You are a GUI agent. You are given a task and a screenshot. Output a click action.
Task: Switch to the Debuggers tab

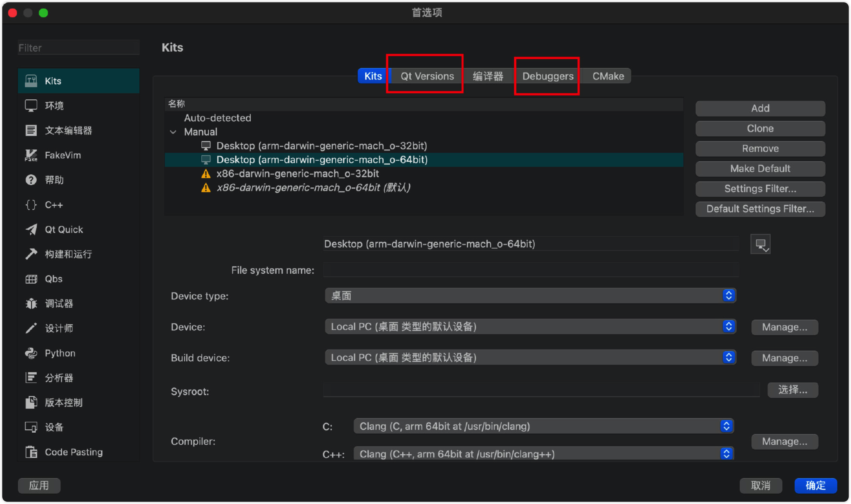point(548,76)
